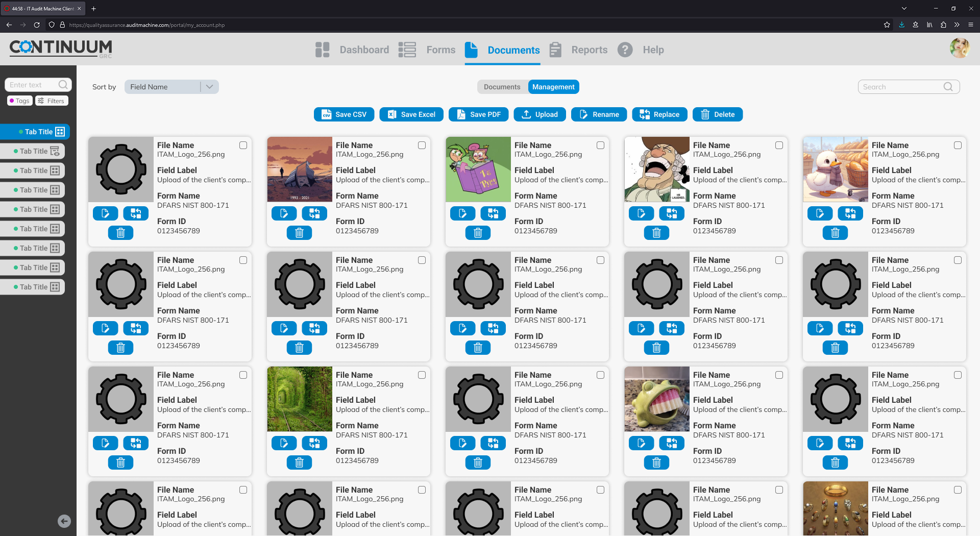Click the Save Excel button
The height and width of the screenshot is (536, 980).
point(411,114)
